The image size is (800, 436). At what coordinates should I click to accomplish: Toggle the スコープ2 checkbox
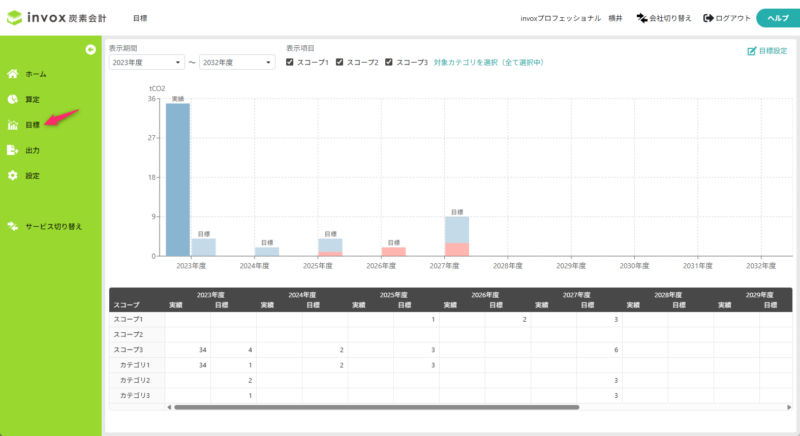[339, 62]
